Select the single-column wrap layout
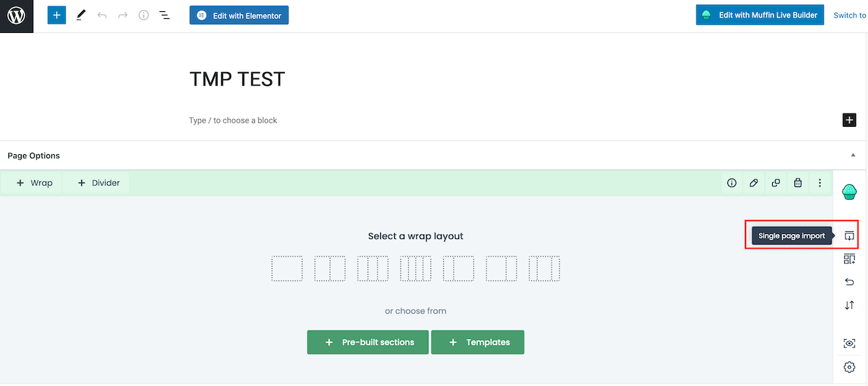Screen dimensions: 868x386 click(x=287, y=269)
